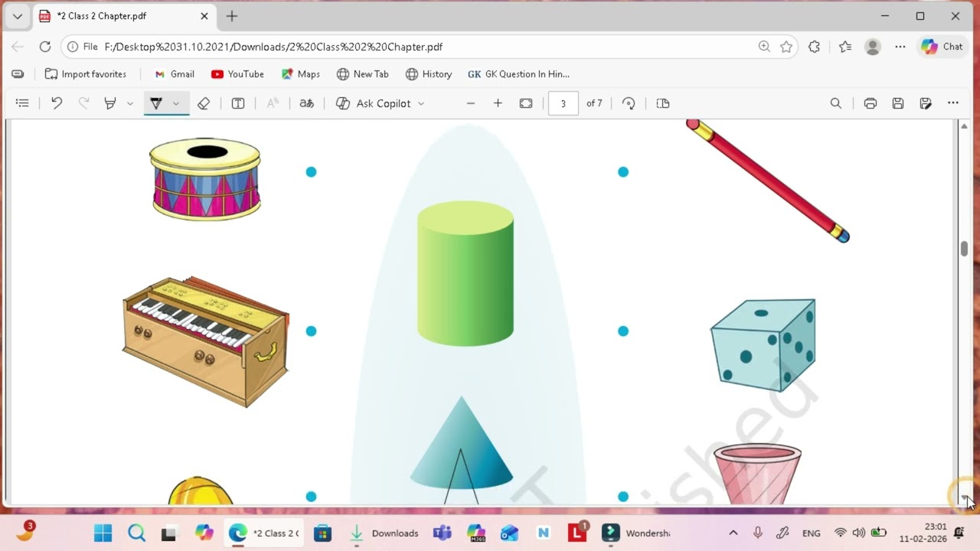Toggle the Draw pen tool
The height and width of the screenshot is (551, 980).
click(x=156, y=103)
